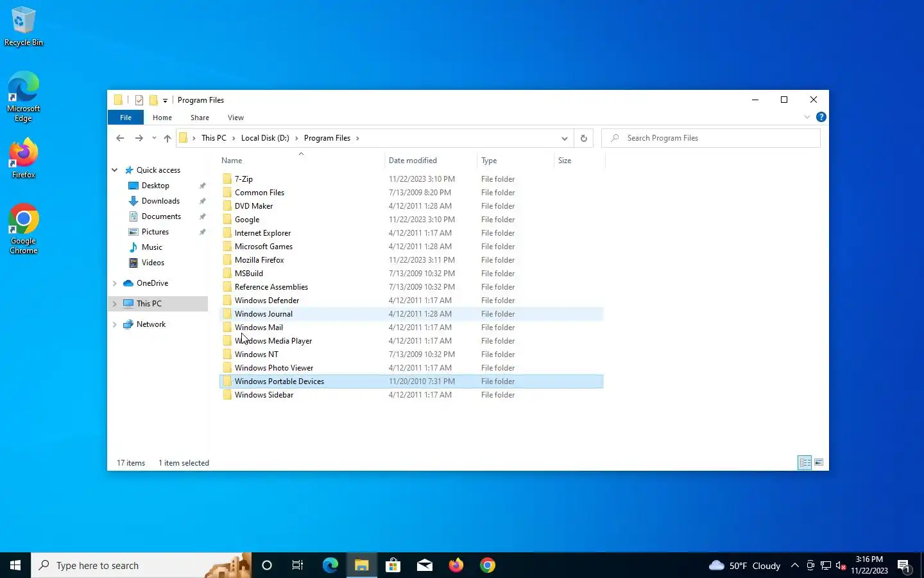Select the 7-Zip folder icon
The image size is (924, 578).
click(x=227, y=179)
